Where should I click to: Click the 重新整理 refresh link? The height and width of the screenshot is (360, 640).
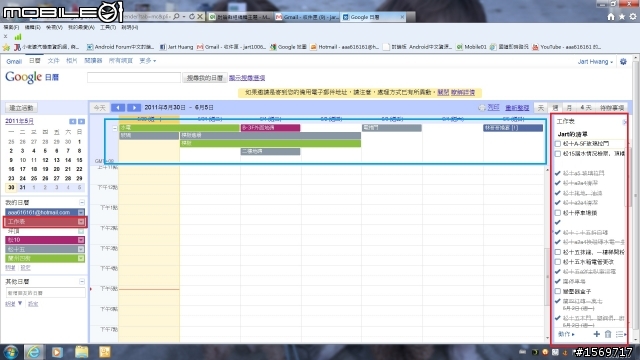point(517,108)
